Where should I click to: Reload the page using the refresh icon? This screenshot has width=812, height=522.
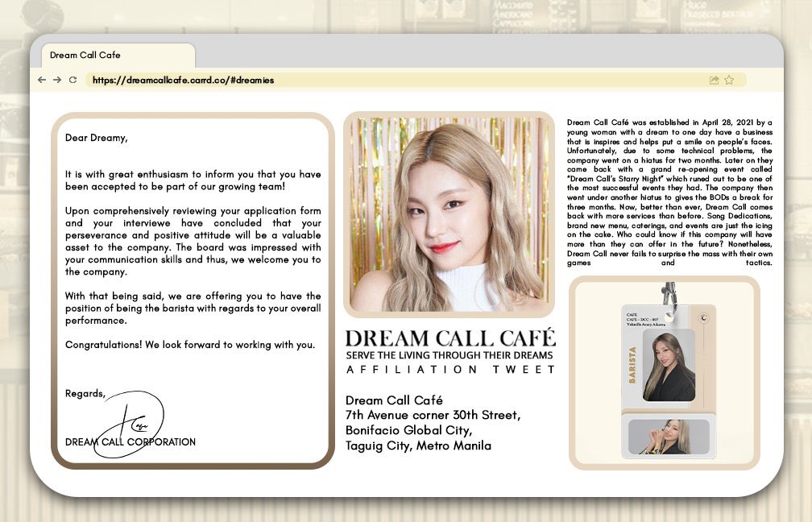pyautogui.click(x=73, y=80)
